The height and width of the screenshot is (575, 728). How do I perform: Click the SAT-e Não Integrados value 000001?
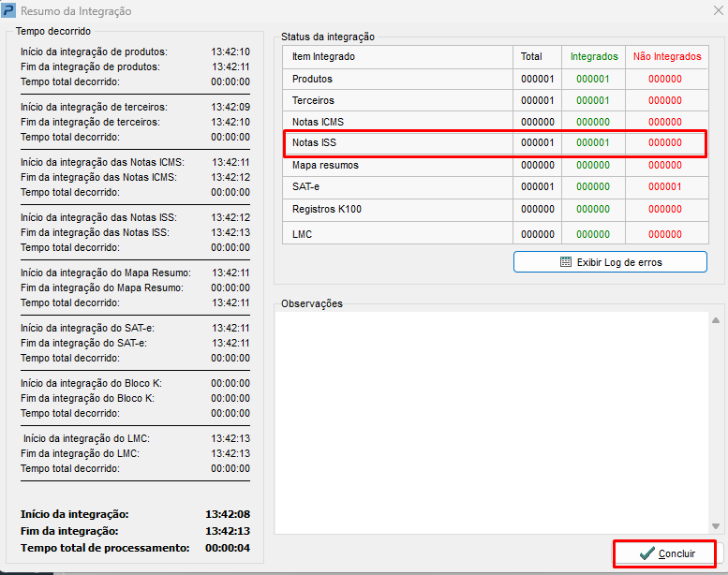click(x=665, y=186)
